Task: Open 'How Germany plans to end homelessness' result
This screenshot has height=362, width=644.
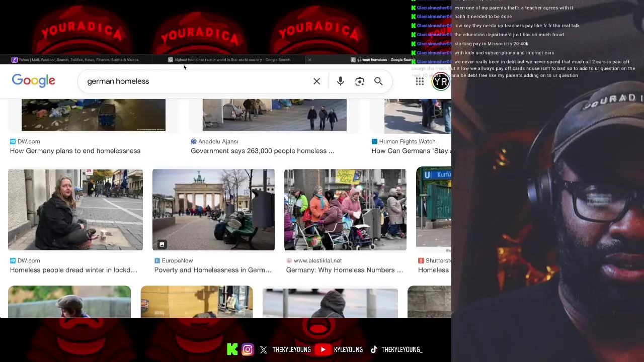Action: click(x=75, y=151)
